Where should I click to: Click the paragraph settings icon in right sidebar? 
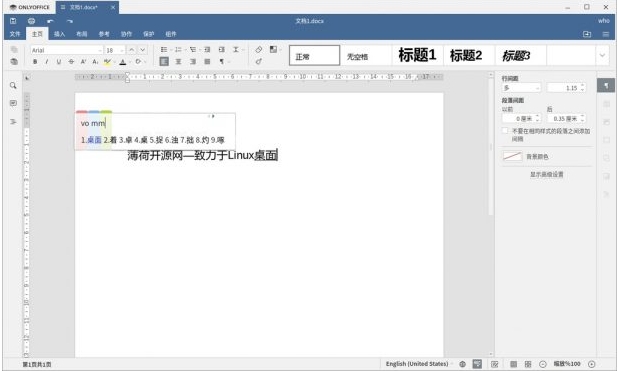(606, 85)
